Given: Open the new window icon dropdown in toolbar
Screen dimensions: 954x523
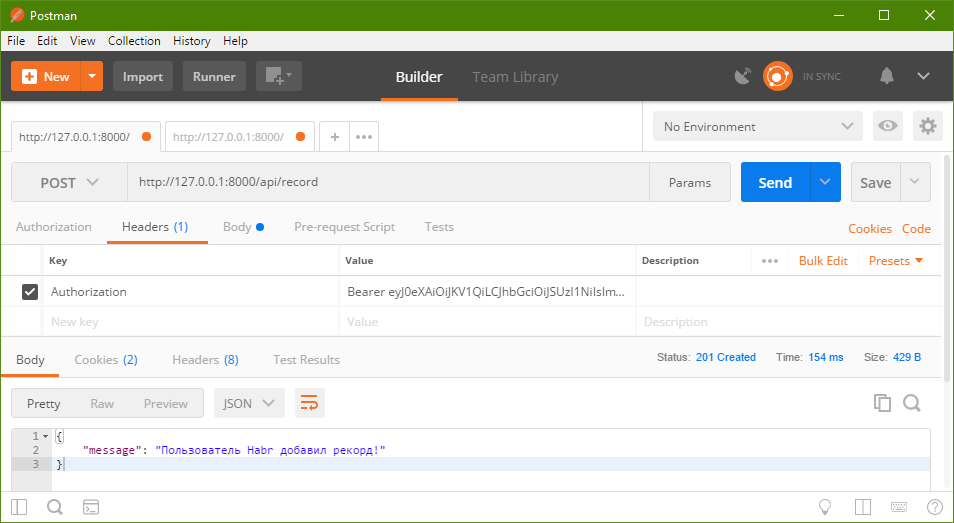Looking at the screenshot, I should 279,77.
